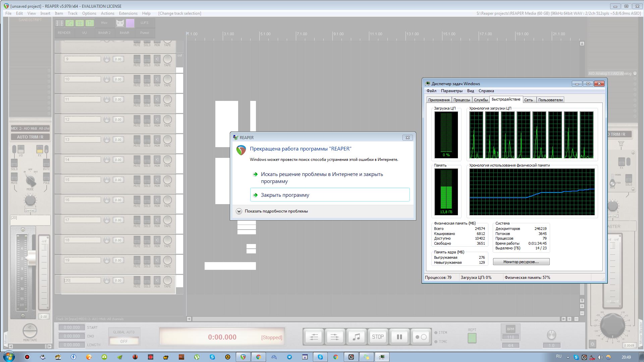Open Вид menu in Task Manager
Screen dimensions: 644x362
471,91
